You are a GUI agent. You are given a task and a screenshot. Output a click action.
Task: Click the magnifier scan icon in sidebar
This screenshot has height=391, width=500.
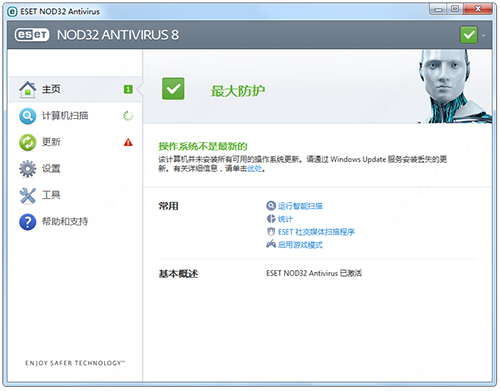28,116
